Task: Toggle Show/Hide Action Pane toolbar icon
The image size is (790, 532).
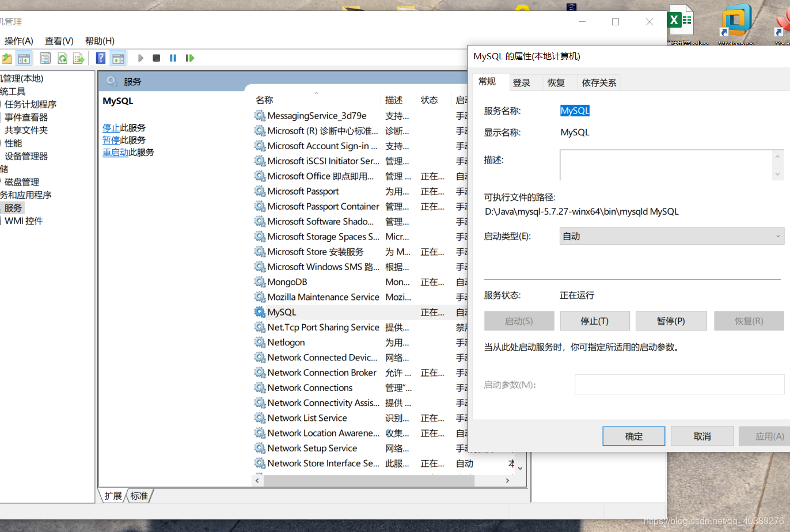Action: (118, 58)
